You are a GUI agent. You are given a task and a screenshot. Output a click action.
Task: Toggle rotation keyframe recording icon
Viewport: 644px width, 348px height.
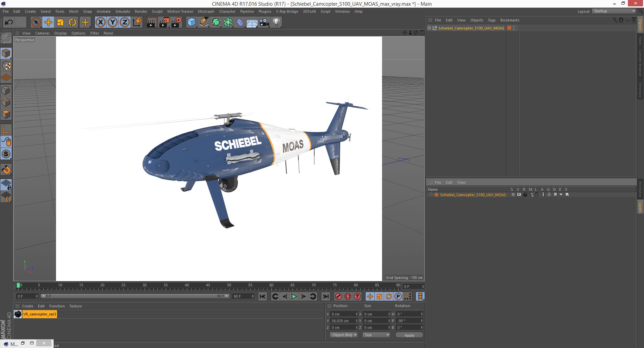pyautogui.click(x=389, y=296)
